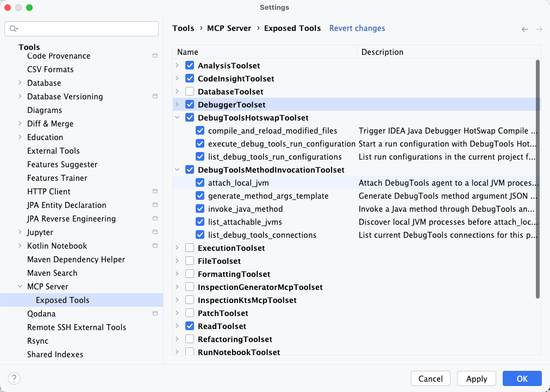Select the list_debug_tools_connections row
This screenshot has width=550, height=392.
(357, 235)
